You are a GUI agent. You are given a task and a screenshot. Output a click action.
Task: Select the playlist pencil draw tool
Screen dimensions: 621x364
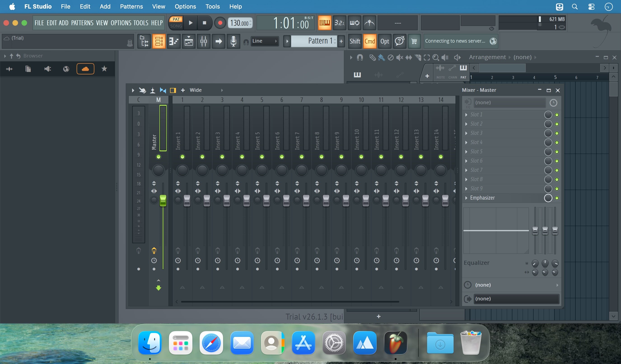pyautogui.click(x=372, y=57)
